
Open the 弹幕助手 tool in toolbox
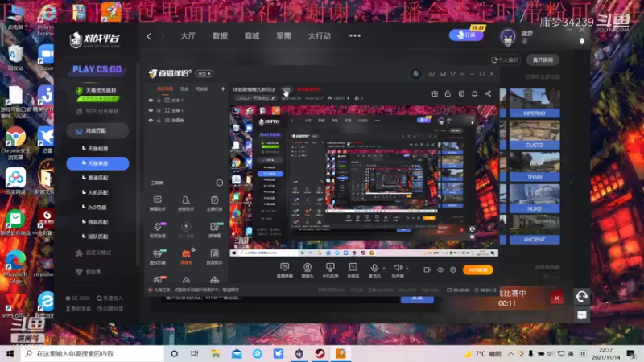pos(157,204)
